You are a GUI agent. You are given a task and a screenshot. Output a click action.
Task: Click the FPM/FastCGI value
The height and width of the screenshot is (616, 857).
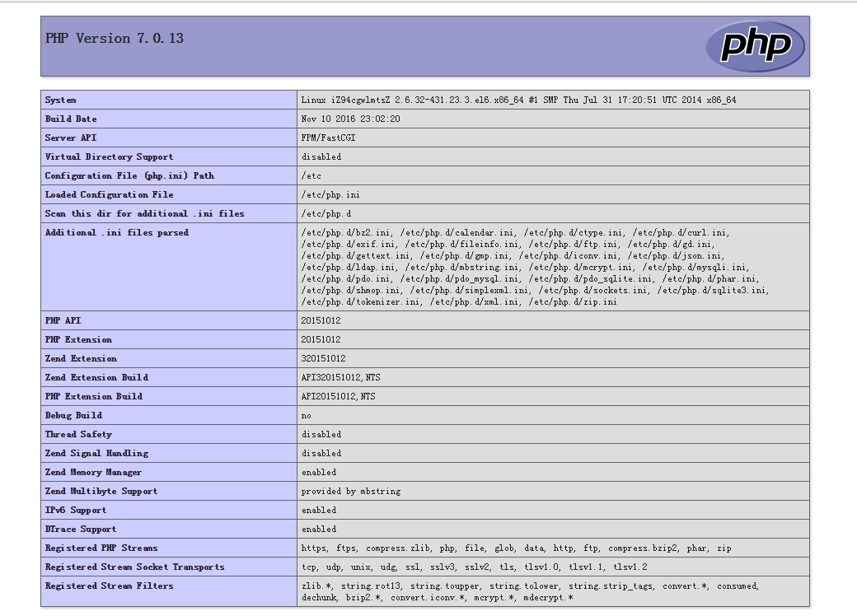(329, 138)
